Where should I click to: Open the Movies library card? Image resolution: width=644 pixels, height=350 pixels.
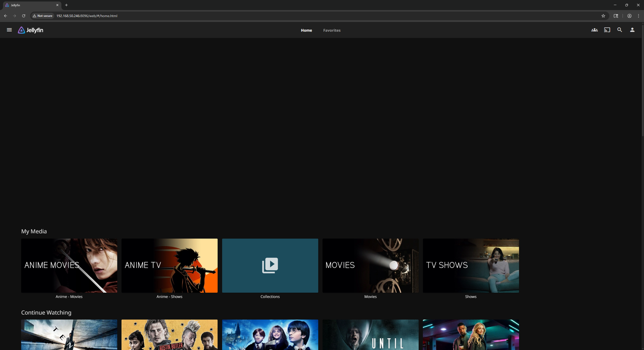pos(370,266)
